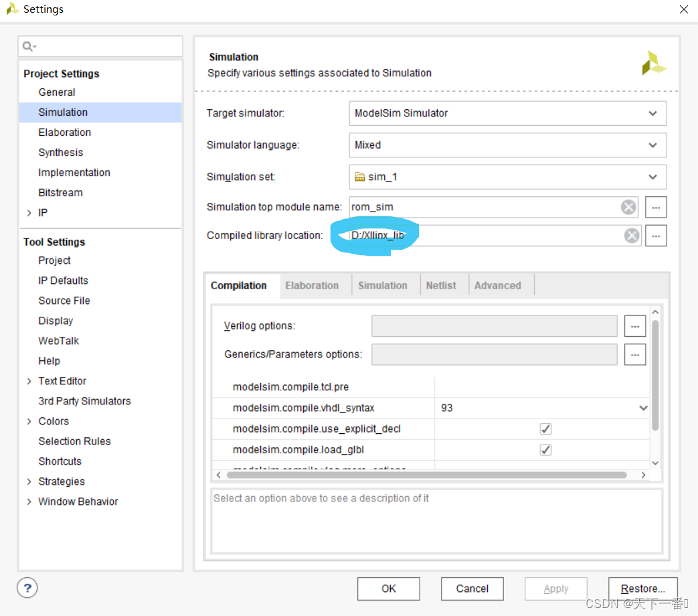
Task: Uncheck modelsim.compile.use_explicit_decl
Action: (545, 429)
